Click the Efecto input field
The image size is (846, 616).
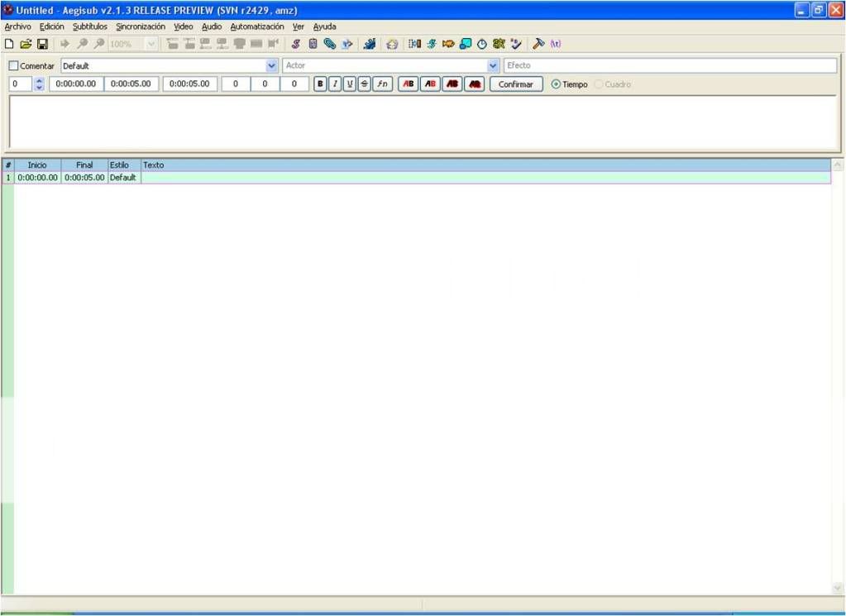tap(670, 65)
